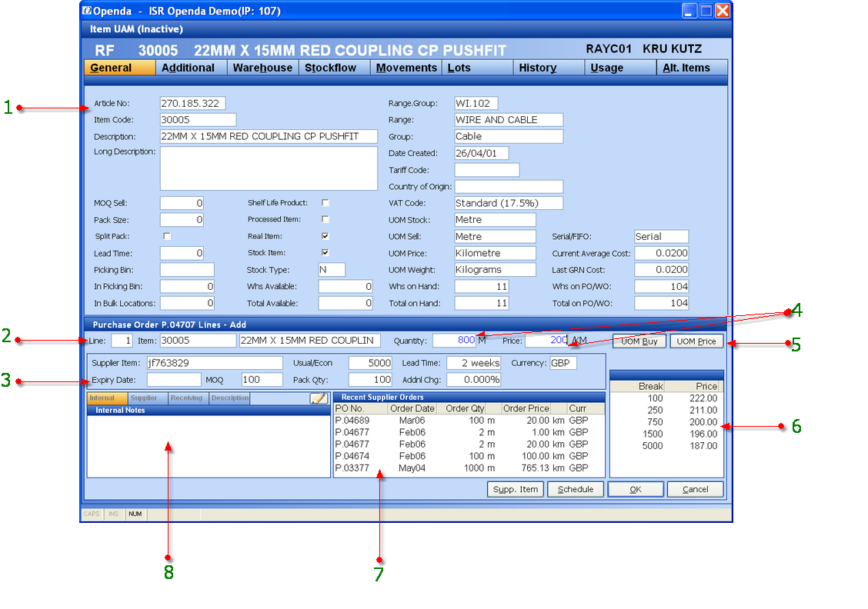Click the Openda application title icon

click(87, 11)
